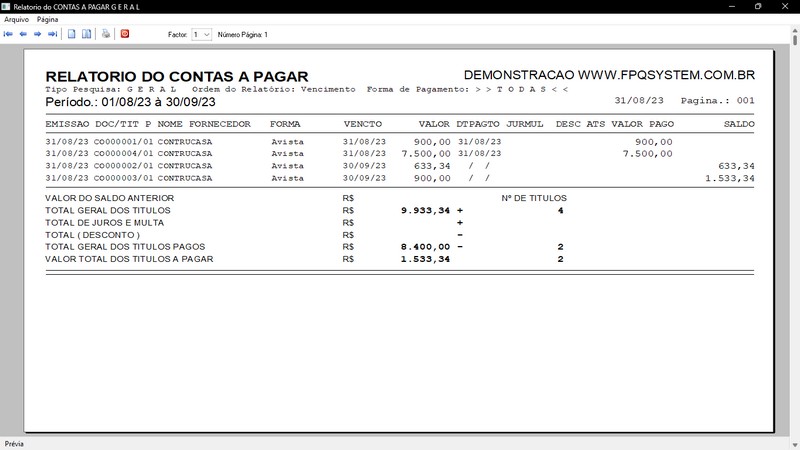
Task: Click the 'Factor:' label
Action: click(178, 35)
